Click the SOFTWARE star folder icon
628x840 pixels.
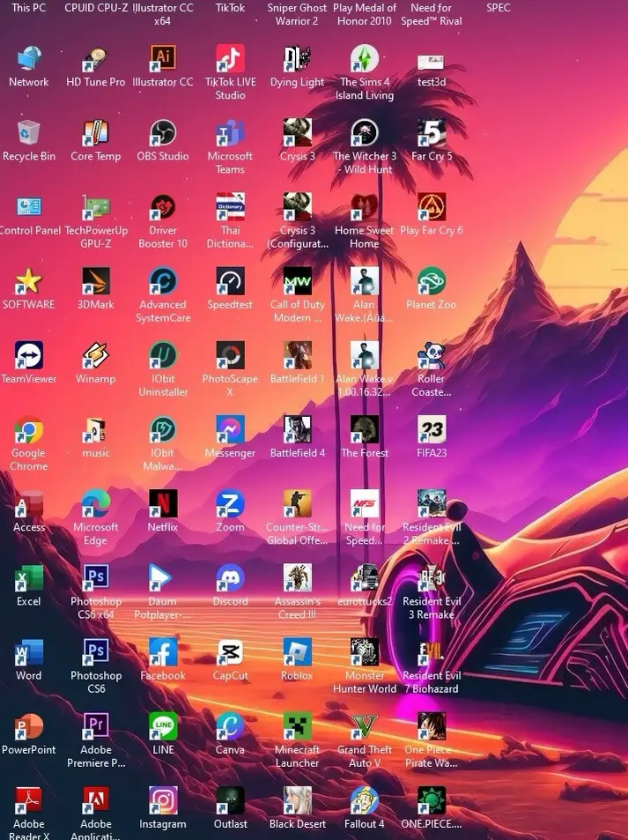pos(29,281)
